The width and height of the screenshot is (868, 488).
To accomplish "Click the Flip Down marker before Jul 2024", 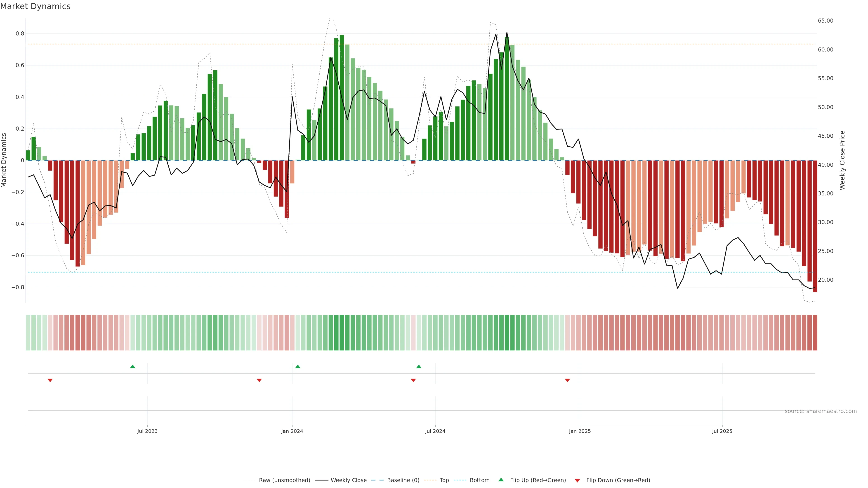I will coord(413,380).
